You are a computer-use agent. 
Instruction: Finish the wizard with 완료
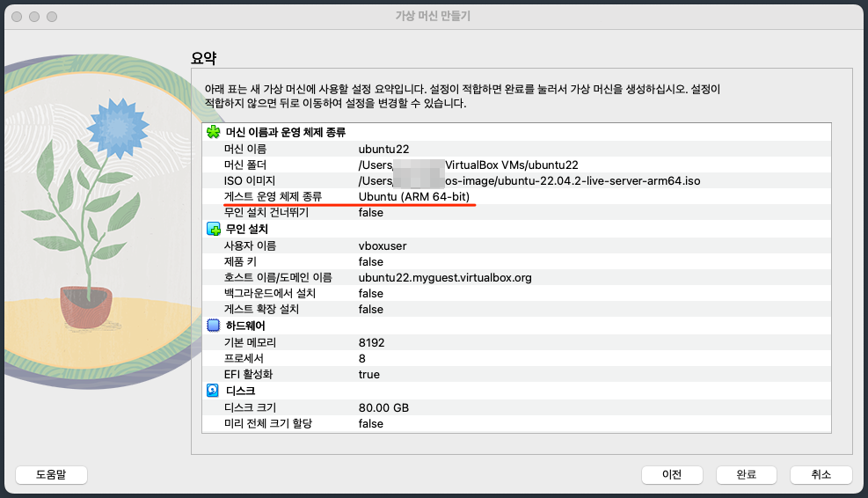tap(747, 475)
